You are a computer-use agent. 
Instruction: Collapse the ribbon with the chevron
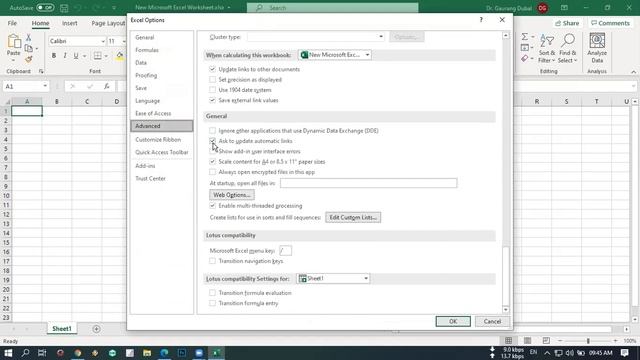[x=633, y=72]
